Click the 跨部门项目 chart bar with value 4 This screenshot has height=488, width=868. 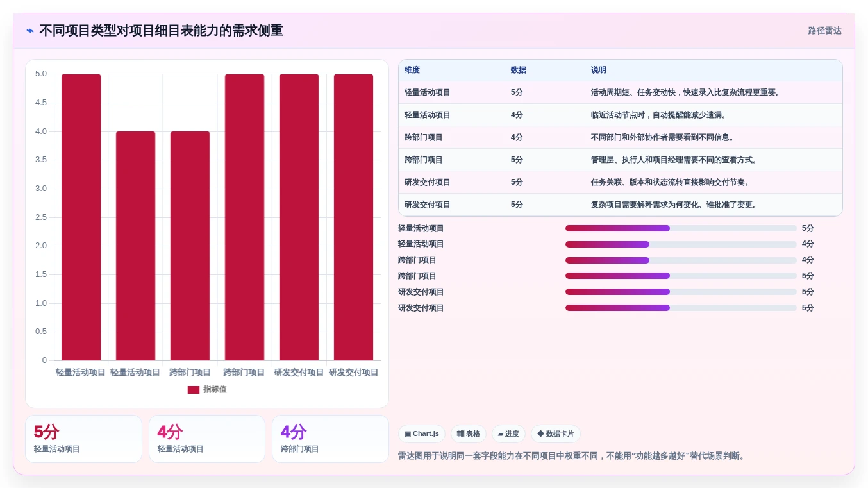coord(190,246)
